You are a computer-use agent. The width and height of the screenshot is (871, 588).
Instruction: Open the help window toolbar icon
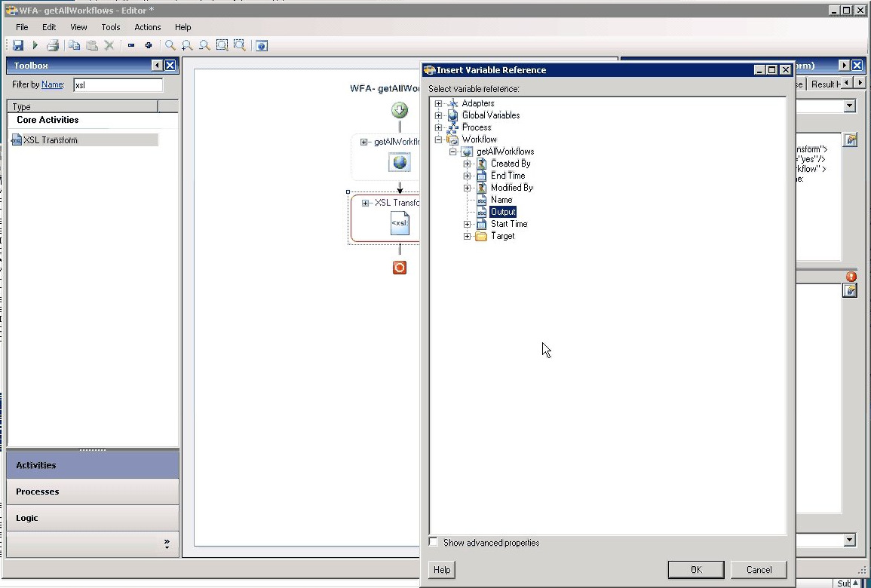(262, 45)
